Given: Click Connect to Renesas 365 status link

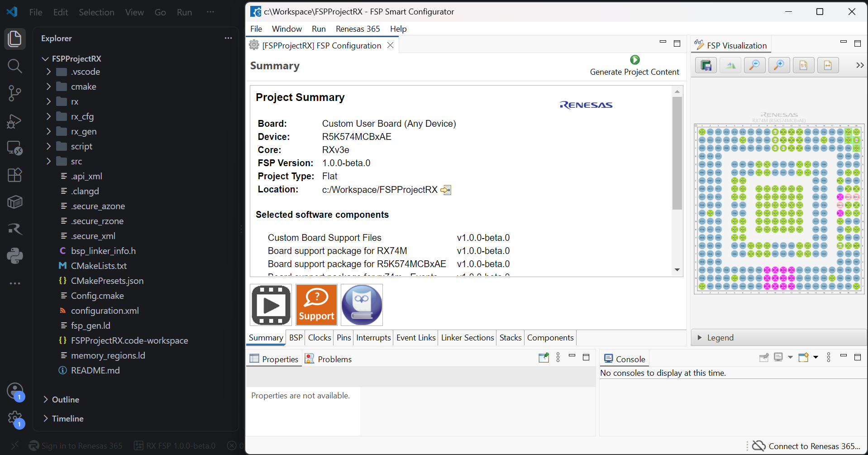Looking at the screenshot, I should [x=806, y=446].
